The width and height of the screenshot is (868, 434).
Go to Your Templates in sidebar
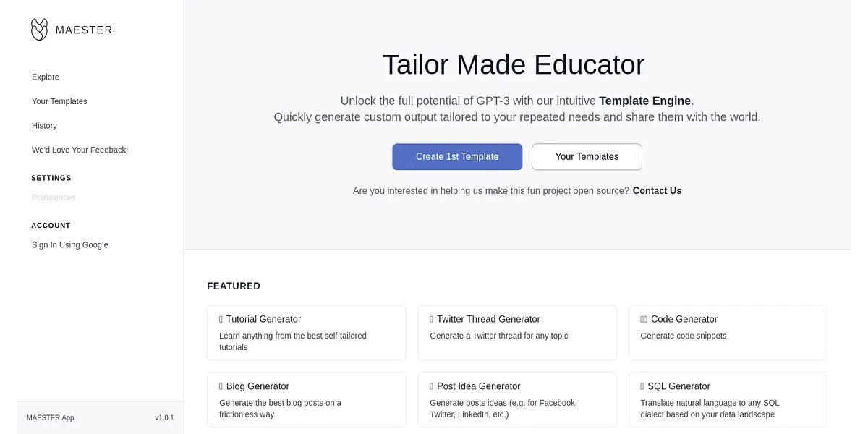(x=59, y=101)
